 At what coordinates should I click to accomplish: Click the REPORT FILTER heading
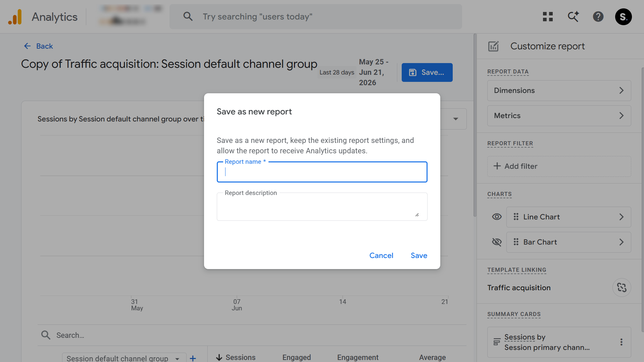pos(510,144)
